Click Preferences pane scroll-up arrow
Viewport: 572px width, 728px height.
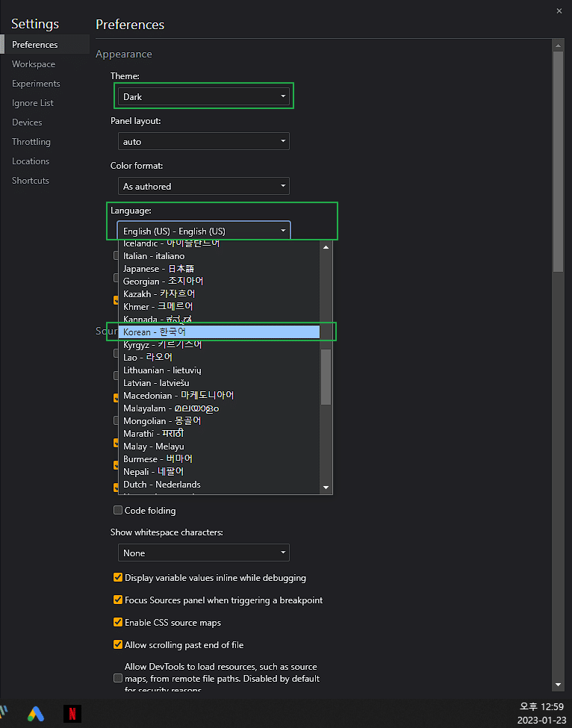point(558,45)
